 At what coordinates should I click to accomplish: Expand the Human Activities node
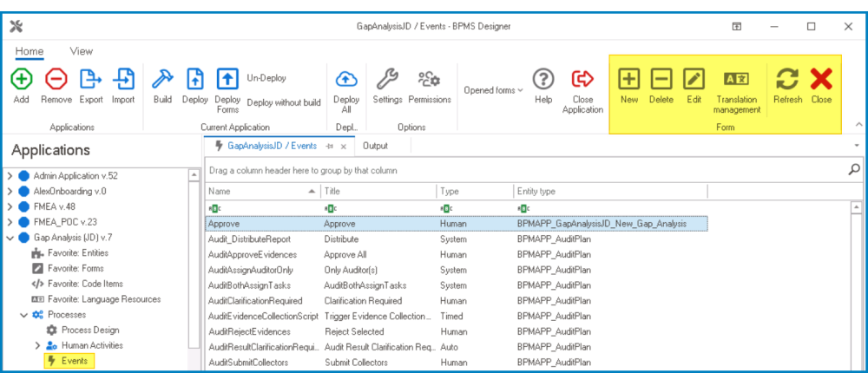(37, 346)
